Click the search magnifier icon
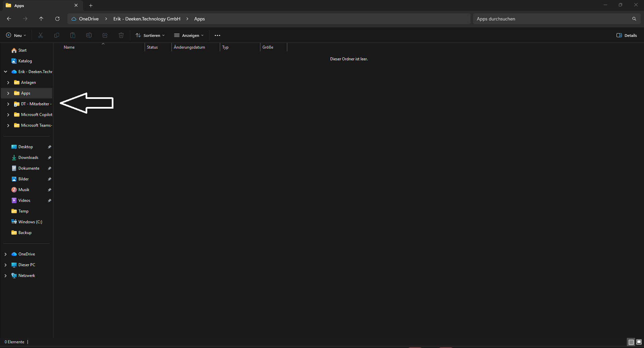Viewport: 644px width, 348px height. [634, 19]
